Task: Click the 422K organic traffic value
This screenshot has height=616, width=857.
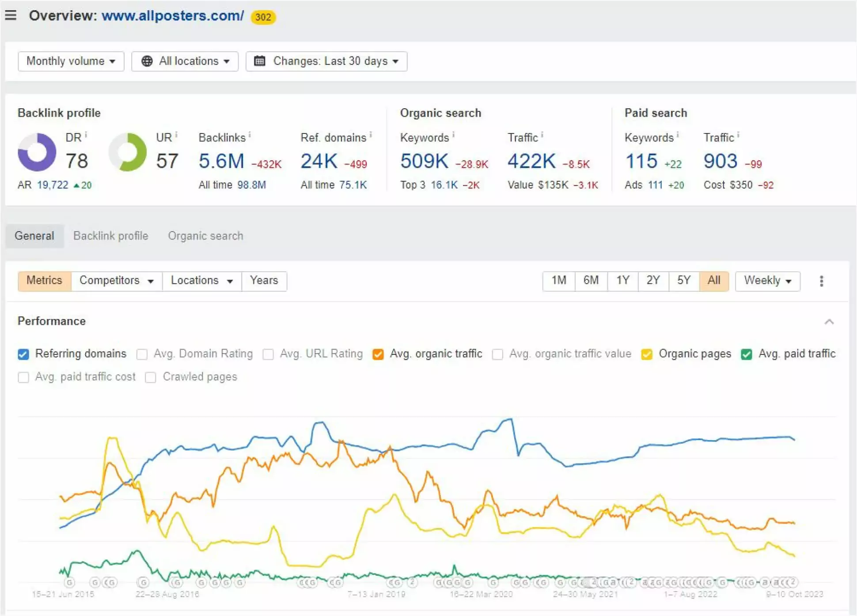Action: click(532, 161)
